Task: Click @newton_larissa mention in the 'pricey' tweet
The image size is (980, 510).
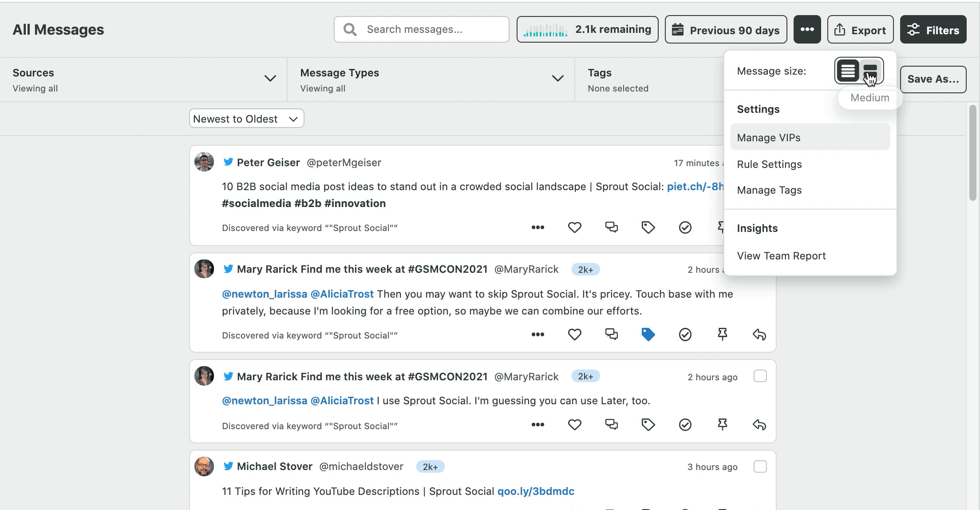Action: (265, 294)
